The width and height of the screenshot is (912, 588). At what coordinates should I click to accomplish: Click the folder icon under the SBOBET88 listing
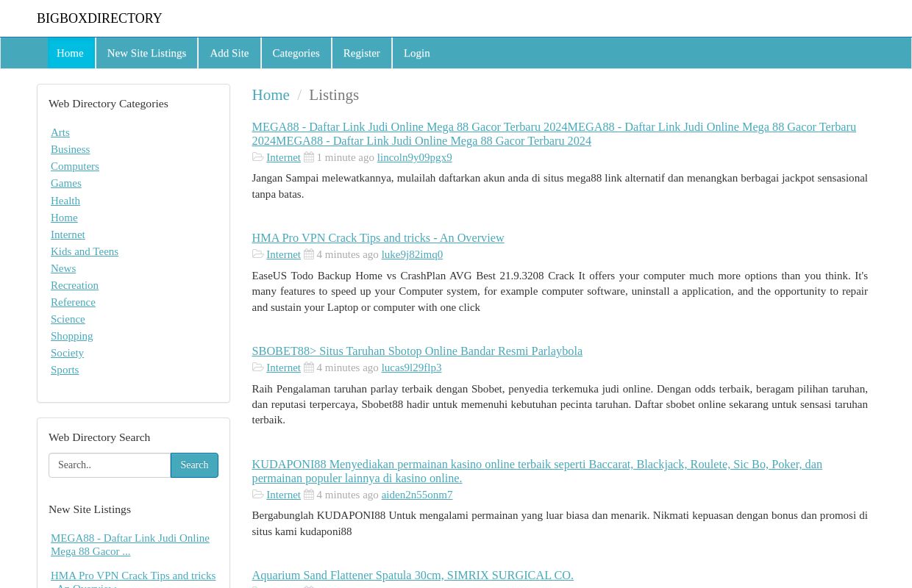[x=257, y=367]
